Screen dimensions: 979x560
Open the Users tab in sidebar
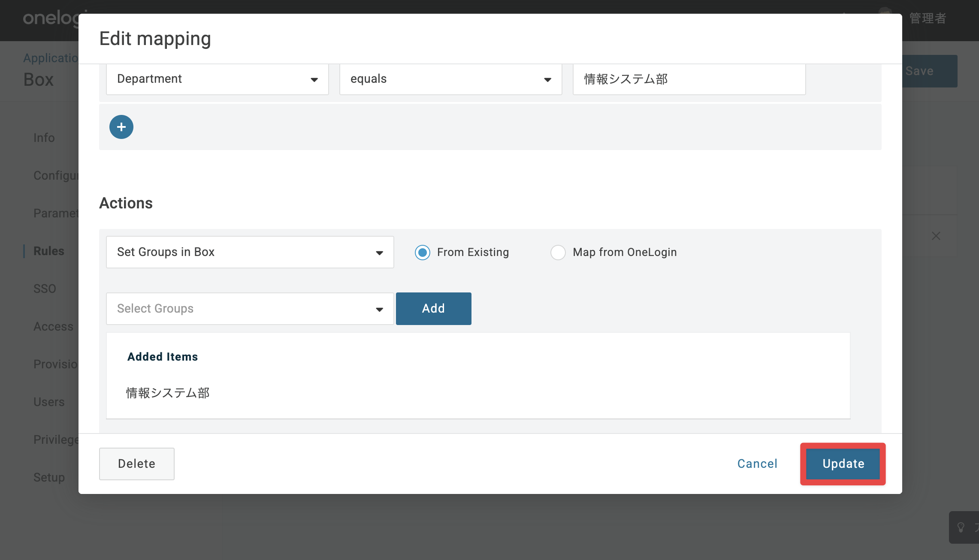click(x=49, y=402)
